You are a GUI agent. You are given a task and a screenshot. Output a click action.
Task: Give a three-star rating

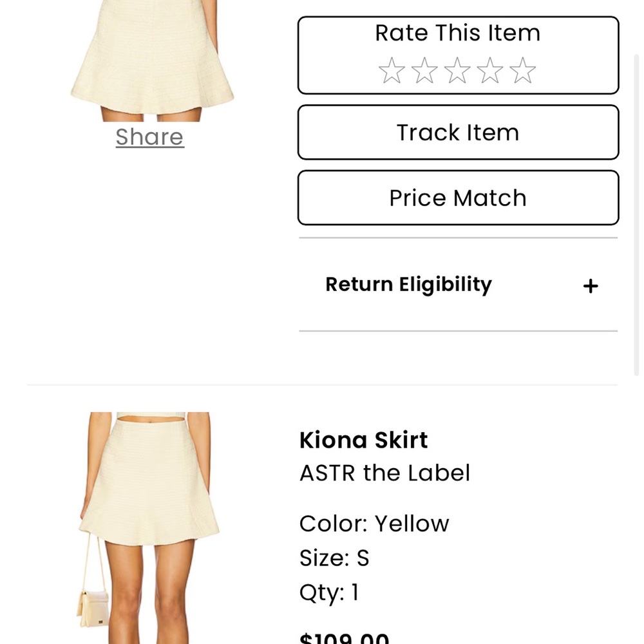[x=458, y=70]
